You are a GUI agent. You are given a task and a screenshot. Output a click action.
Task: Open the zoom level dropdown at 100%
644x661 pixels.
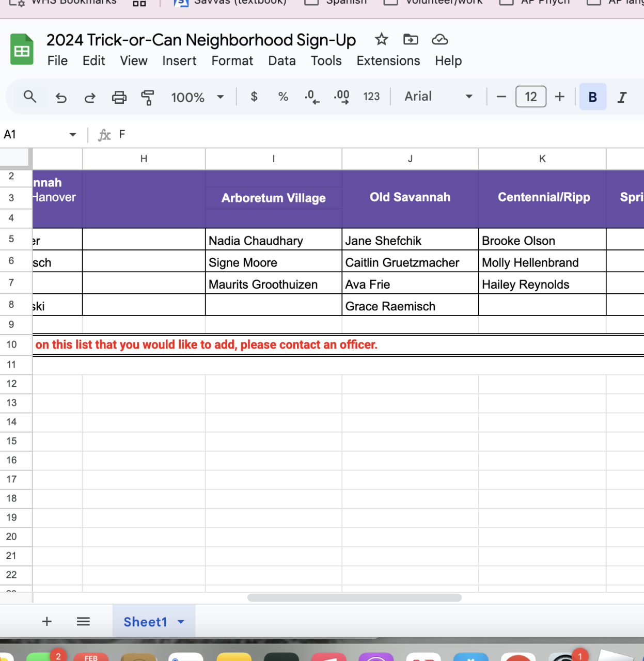[198, 97]
